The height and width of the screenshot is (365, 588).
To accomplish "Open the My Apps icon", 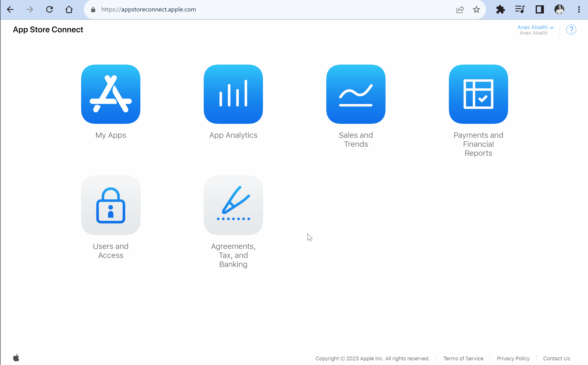I will [111, 94].
